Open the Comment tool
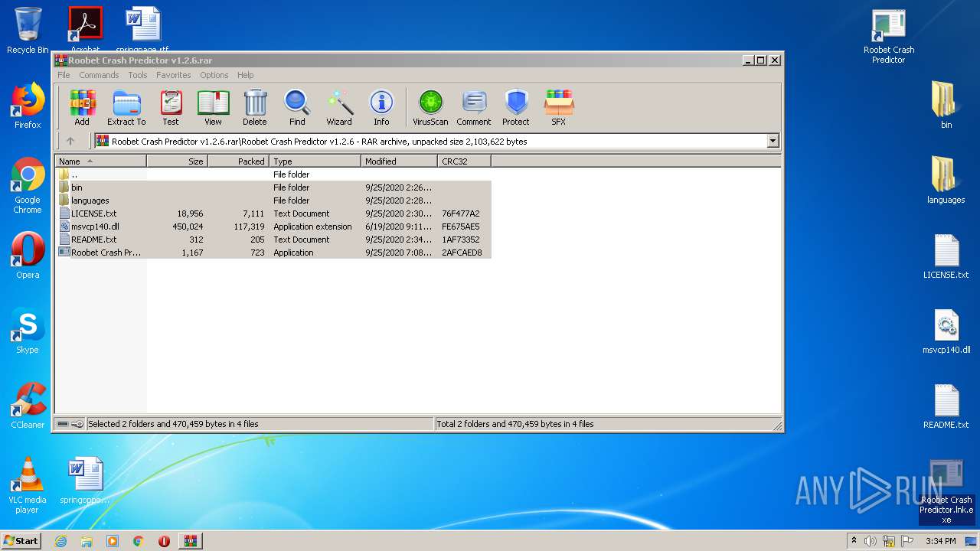The image size is (980, 551). click(x=474, y=107)
